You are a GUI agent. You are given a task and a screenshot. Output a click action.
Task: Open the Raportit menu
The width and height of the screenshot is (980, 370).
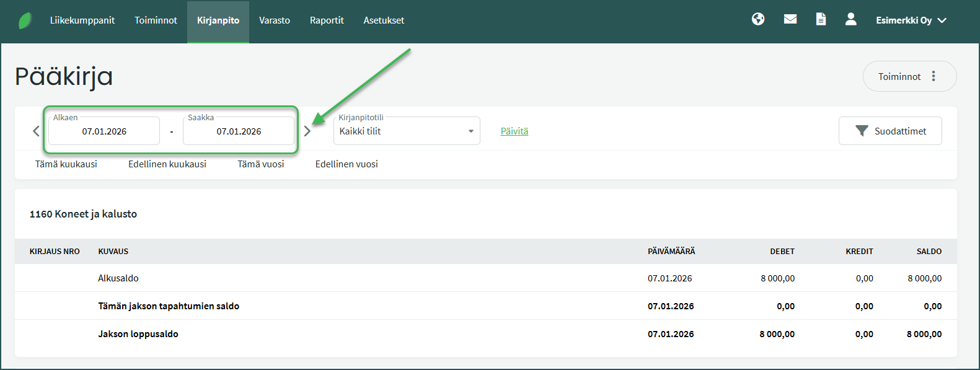point(327,20)
